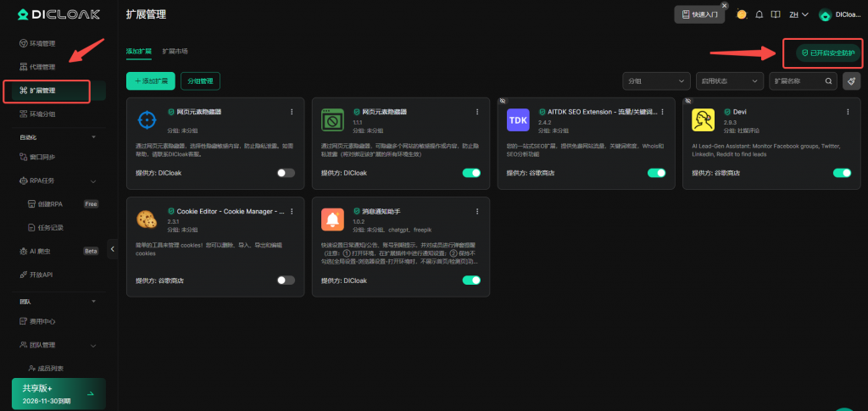
Task: Open the notification bell in top bar
Action: pos(759,14)
